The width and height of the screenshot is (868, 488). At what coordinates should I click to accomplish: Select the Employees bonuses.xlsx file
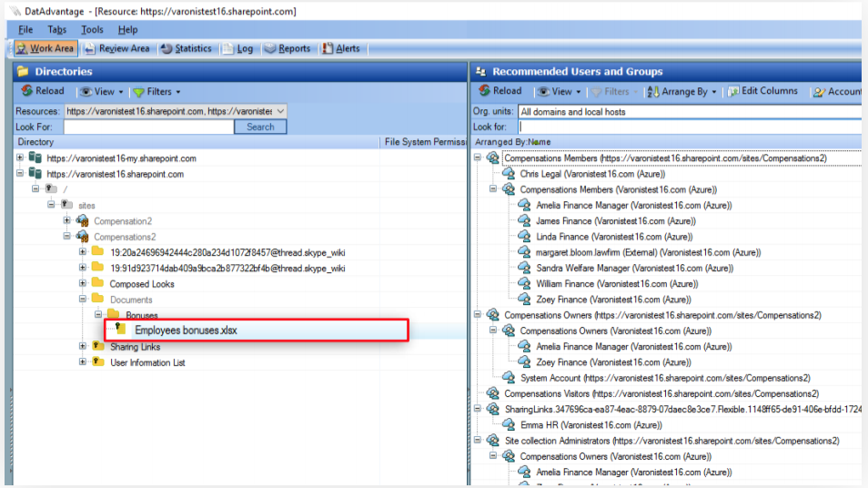(186, 330)
